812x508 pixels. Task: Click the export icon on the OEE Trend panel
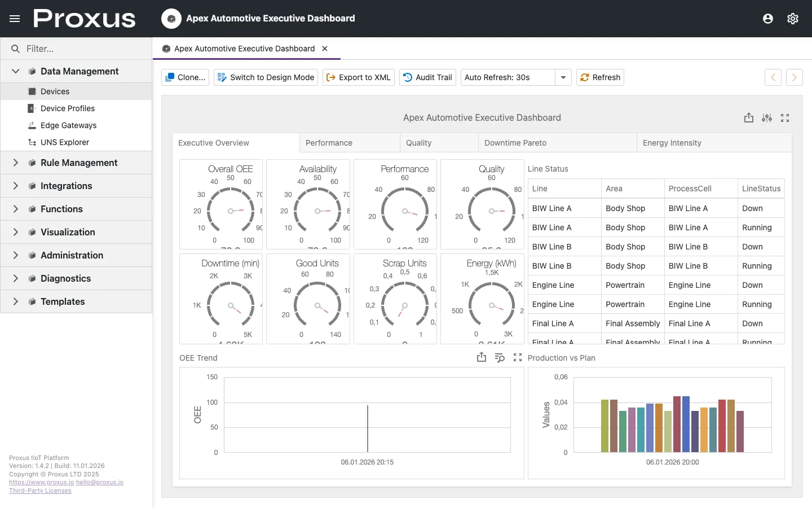[482, 357]
